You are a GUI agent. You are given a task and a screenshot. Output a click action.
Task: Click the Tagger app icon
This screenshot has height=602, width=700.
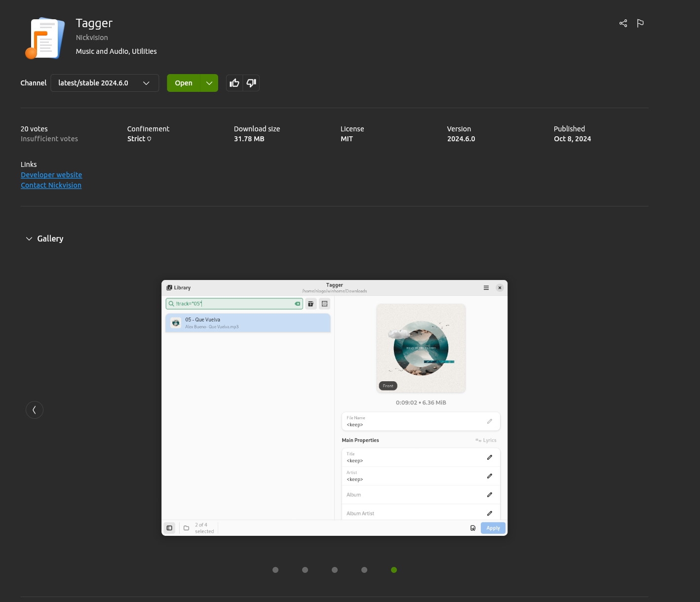coord(45,39)
